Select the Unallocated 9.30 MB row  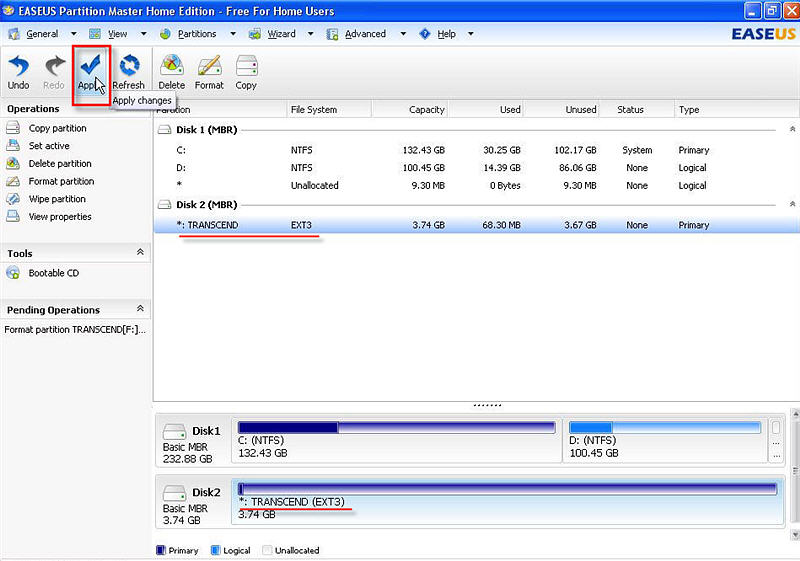point(476,186)
